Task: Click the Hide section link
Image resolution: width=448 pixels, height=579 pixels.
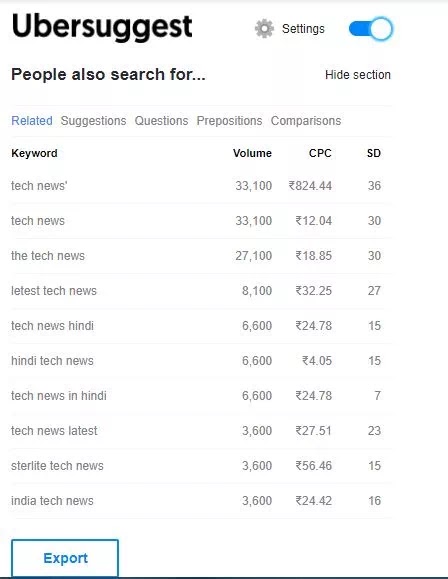Action: point(358,75)
